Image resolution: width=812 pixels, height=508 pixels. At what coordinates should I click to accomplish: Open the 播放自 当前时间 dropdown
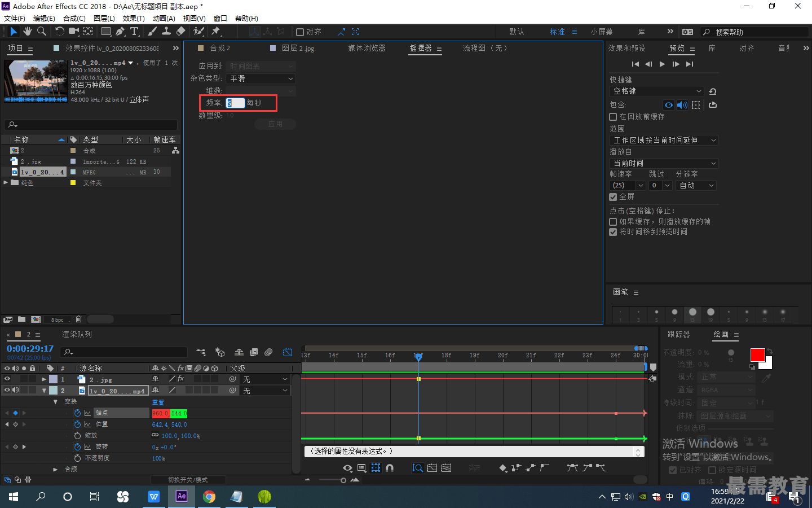coord(664,163)
